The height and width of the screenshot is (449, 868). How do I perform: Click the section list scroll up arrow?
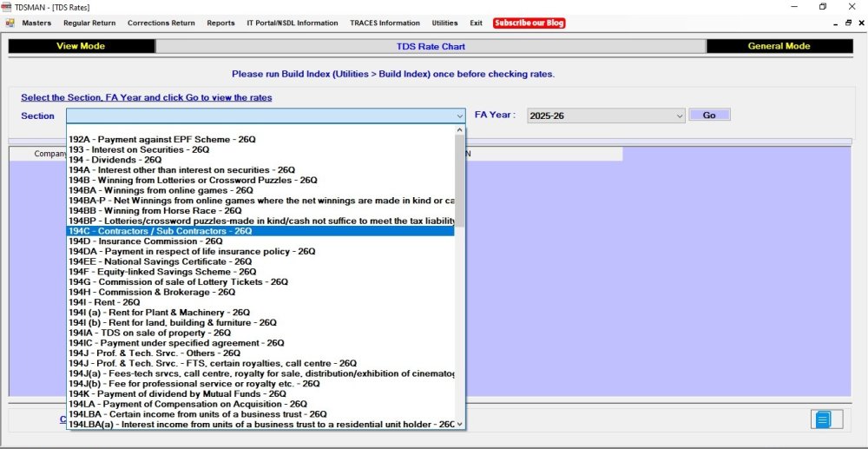459,130
